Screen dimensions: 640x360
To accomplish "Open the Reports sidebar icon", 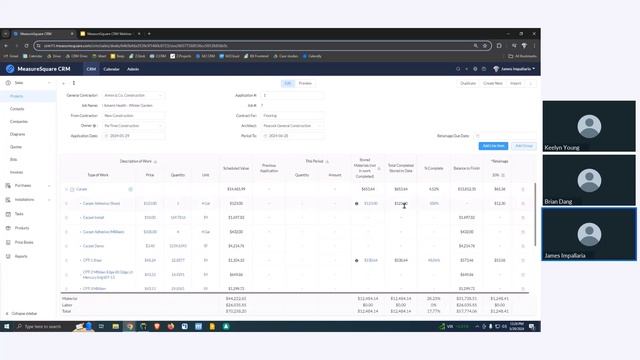I will tap(8, 256).
